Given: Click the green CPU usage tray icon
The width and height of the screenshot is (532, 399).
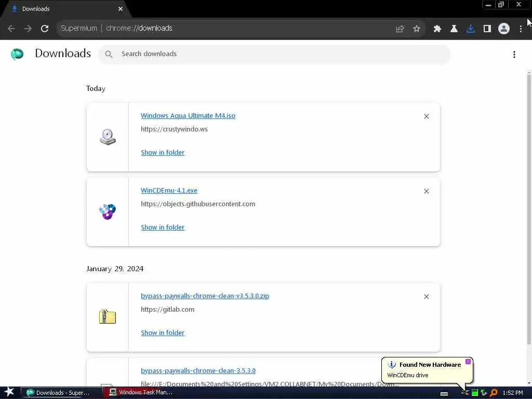Looking at the screenshot, I should pos(475,393).
